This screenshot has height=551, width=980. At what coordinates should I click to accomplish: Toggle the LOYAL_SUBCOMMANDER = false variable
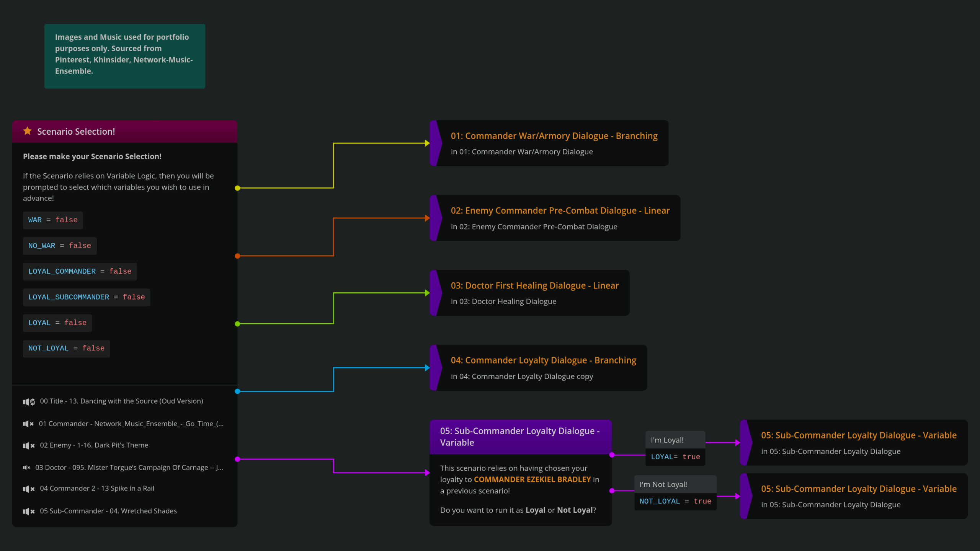pyautogui.click(x=87, y=297)
